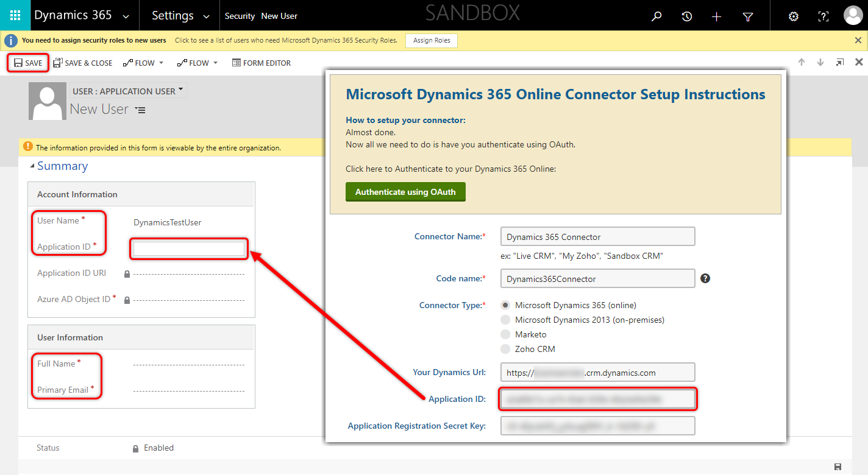Go to previous record up arrow

click(x=802, y=62)
